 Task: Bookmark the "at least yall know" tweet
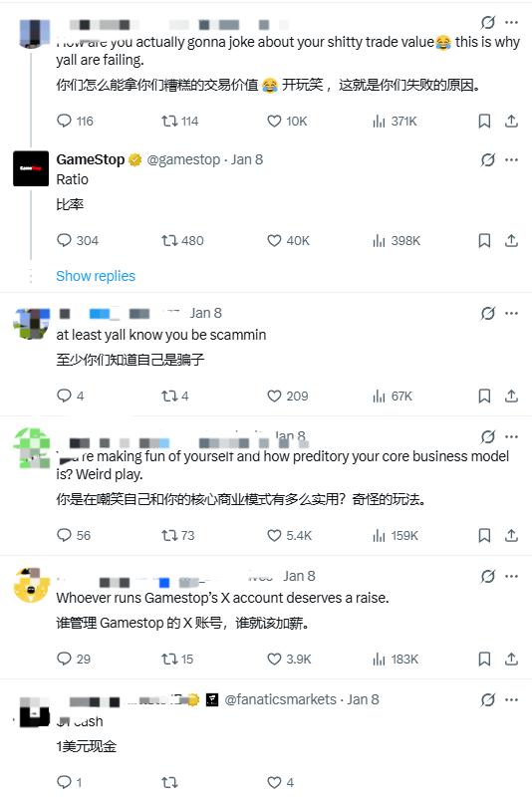click(484, 396)
